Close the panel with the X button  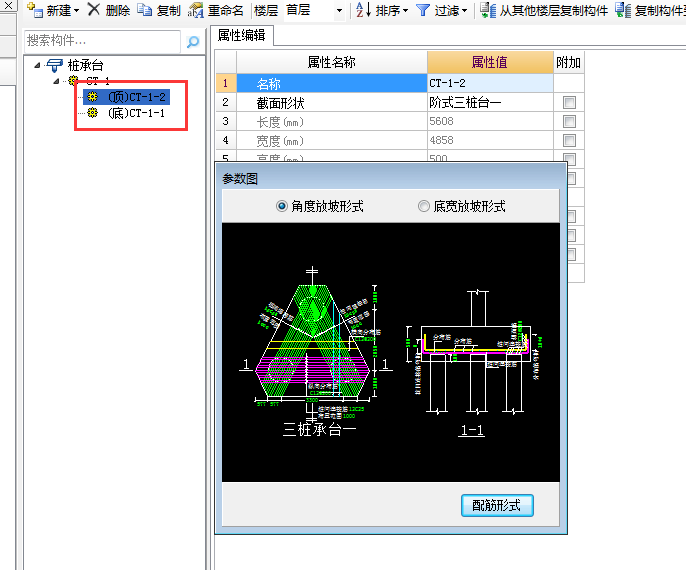(8, 5)
